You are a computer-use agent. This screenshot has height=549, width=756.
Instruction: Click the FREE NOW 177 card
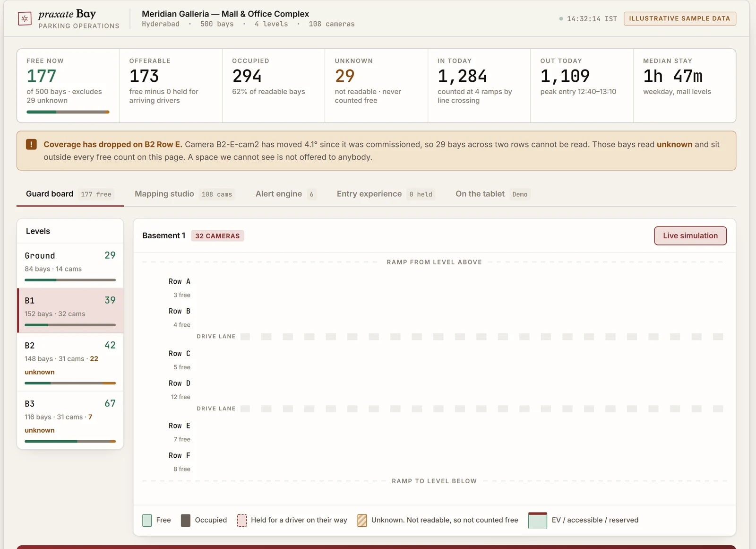coord(68,86)
